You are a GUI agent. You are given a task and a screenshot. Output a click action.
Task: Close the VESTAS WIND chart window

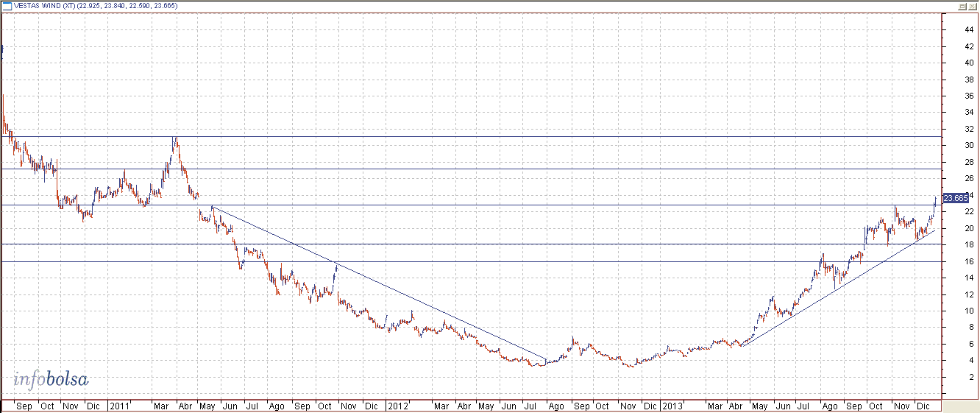(x=972, y=6)
